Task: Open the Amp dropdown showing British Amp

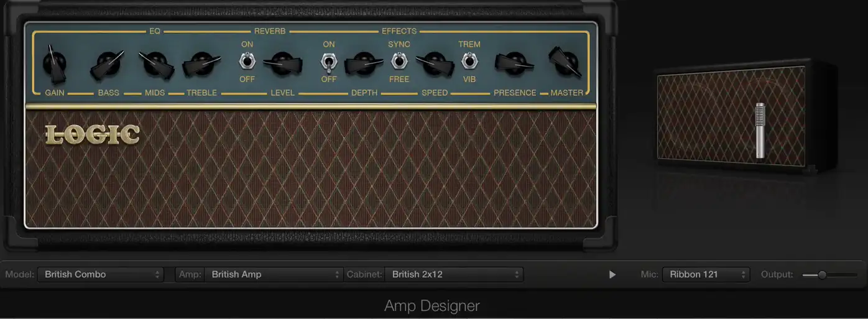Action: pyautogui.click(x=274, y=274)
